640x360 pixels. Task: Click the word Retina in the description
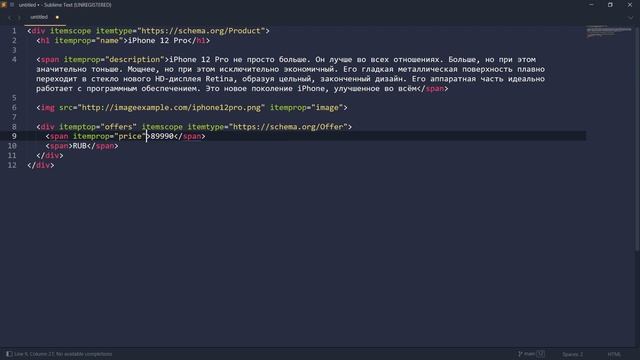point(219,79)
